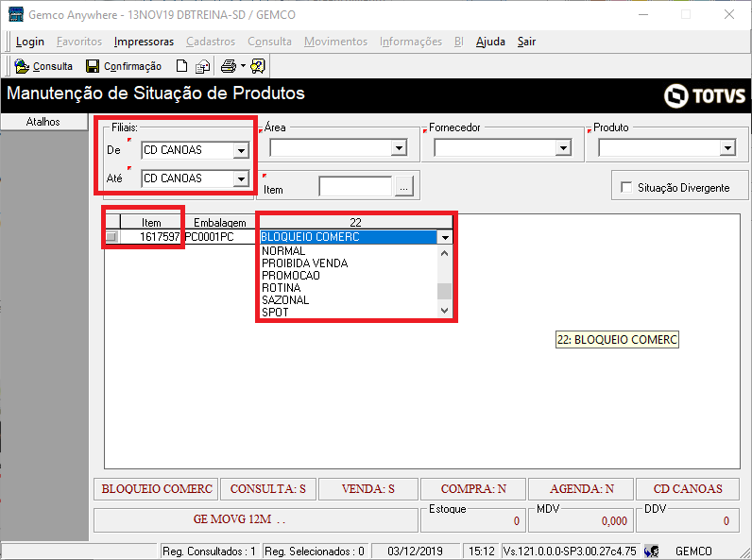The height and width of the screenshot is (560, 752).
Task: Open the Movimentos menu
Action: 335,42
